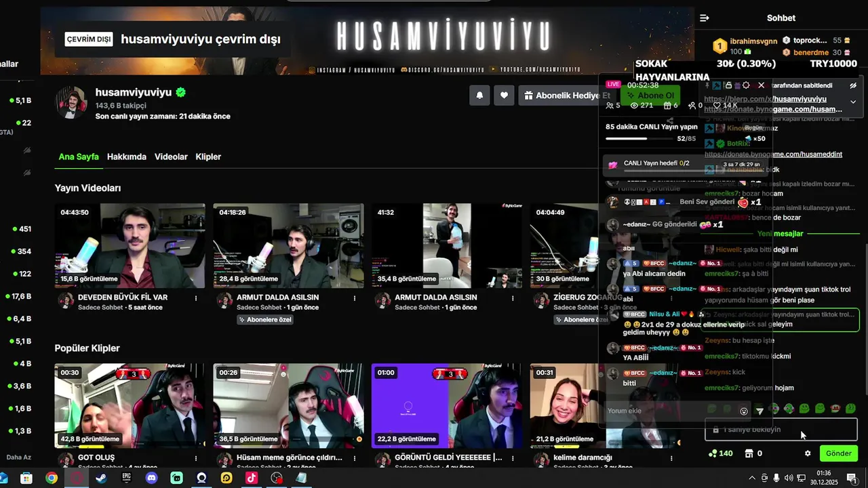The width and height of the screenshot is (868, 488).
Task: Open chat settings gear icon
Action: point(807,453)
